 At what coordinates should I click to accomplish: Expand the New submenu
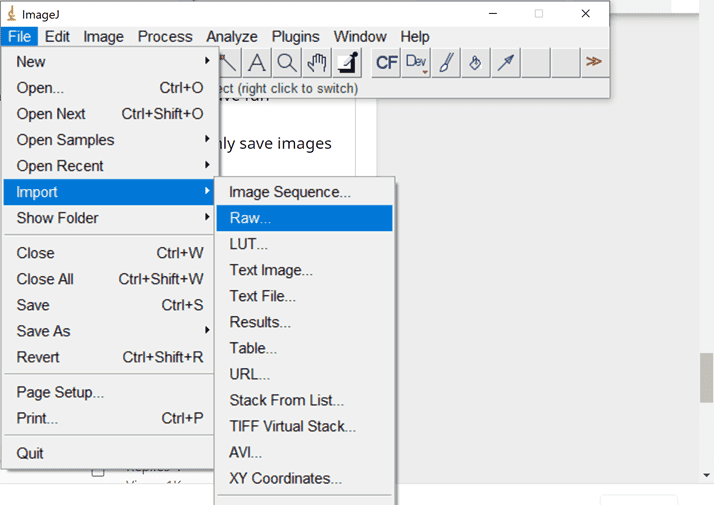109,61
